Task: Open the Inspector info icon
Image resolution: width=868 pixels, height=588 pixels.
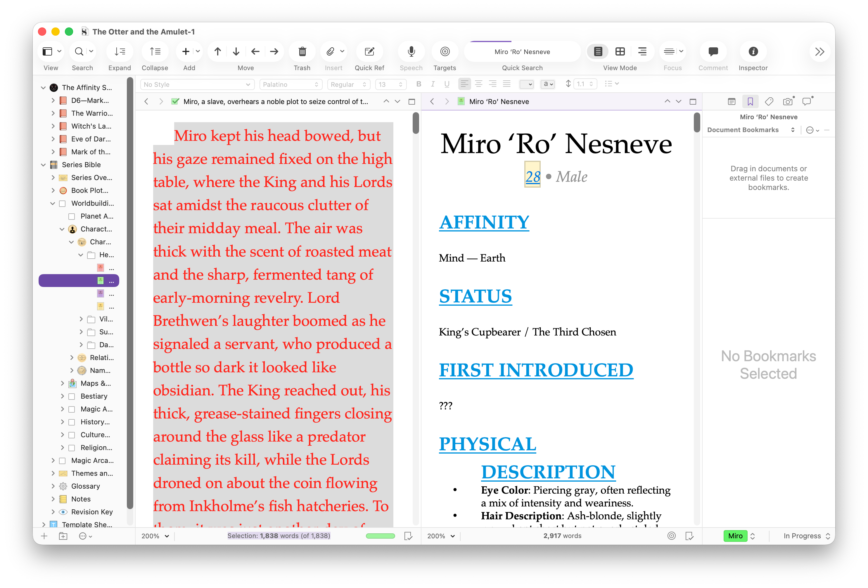Action: point(753,51)
